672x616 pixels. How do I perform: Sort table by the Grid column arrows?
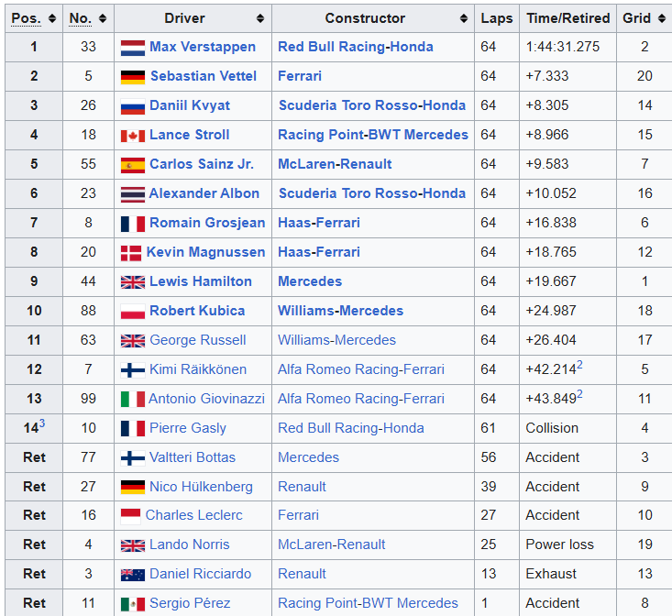pos(662,18)
